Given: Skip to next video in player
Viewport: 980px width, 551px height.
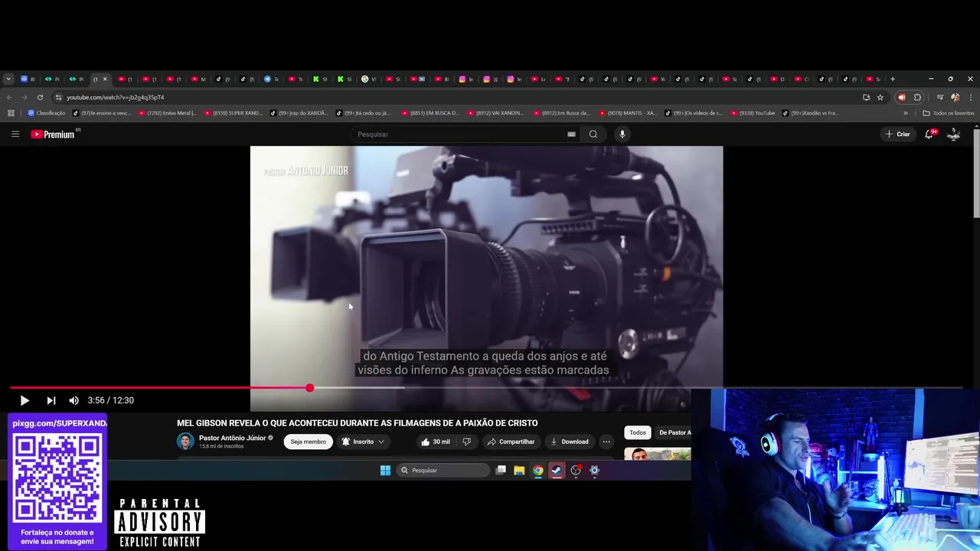Looking at the screenshot, I should pos(51,400).
